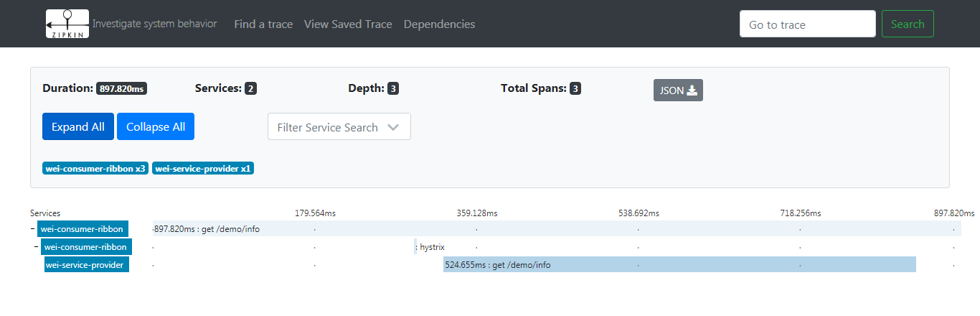The image size is (980, 316).
Task: Click the Services count badge
Action: 250,89
